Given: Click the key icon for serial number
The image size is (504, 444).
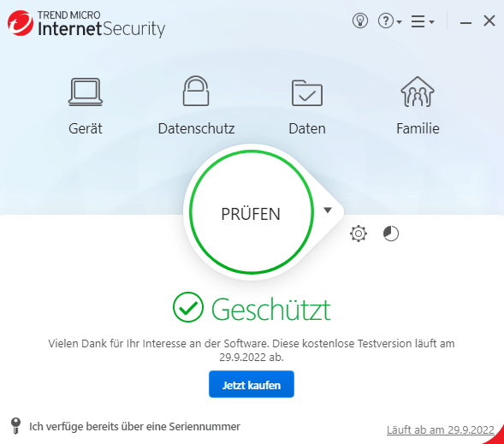Looking at the screenshot, I should coord(15,426).
